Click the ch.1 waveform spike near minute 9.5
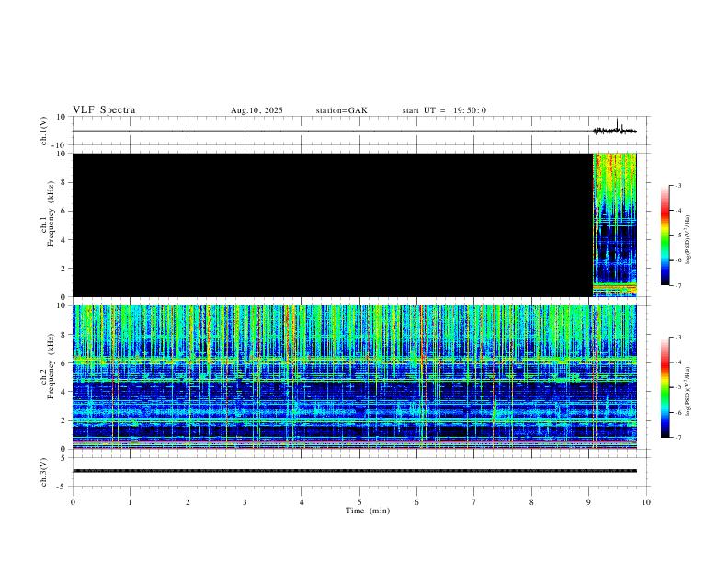 click(x=617, y=125)
